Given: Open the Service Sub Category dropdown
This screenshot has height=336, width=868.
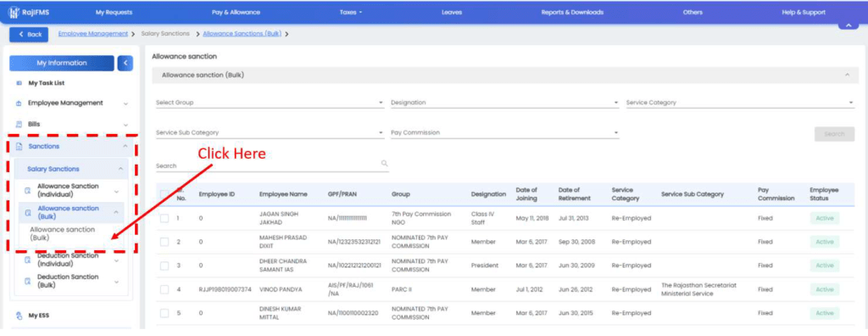Looking at the screenshot, I should 270,133.
